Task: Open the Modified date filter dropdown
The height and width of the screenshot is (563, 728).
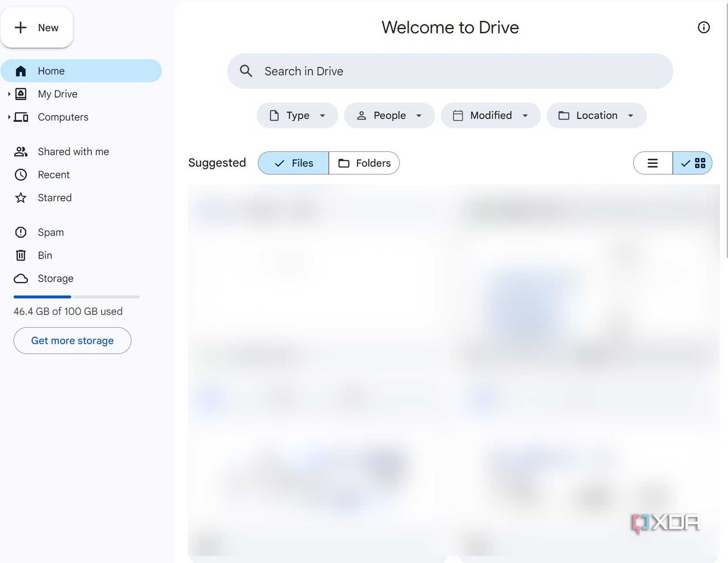Action: tap(491, 116)
